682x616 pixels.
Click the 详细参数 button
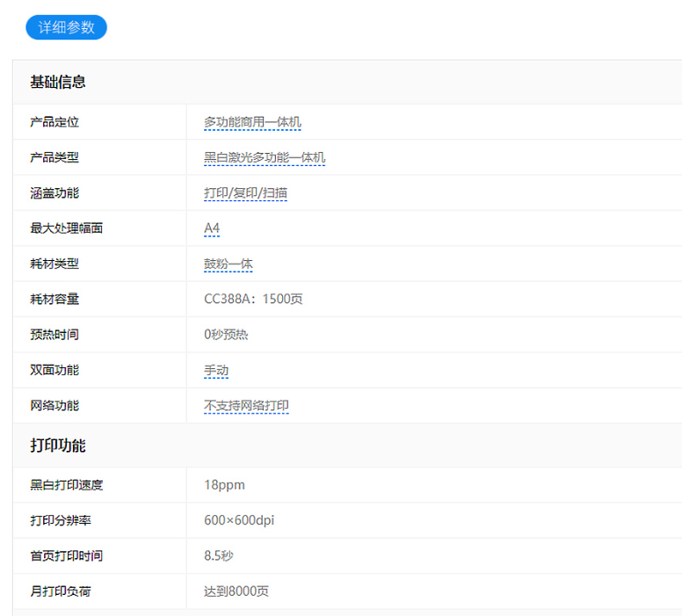(66, 27)
